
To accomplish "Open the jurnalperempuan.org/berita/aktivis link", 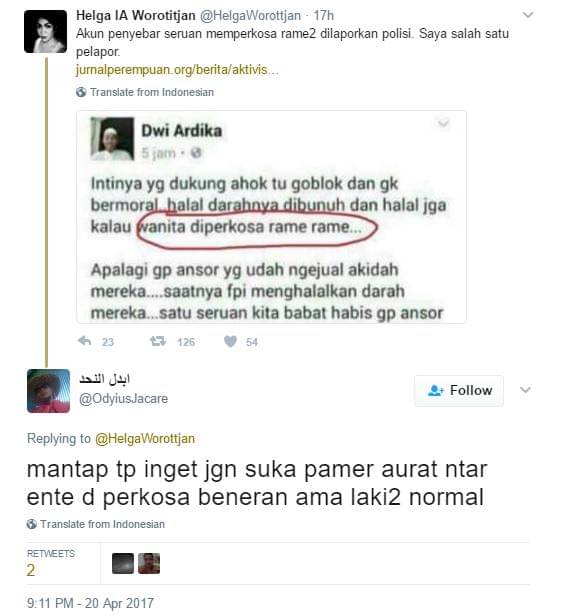I will tap(177, 70).
